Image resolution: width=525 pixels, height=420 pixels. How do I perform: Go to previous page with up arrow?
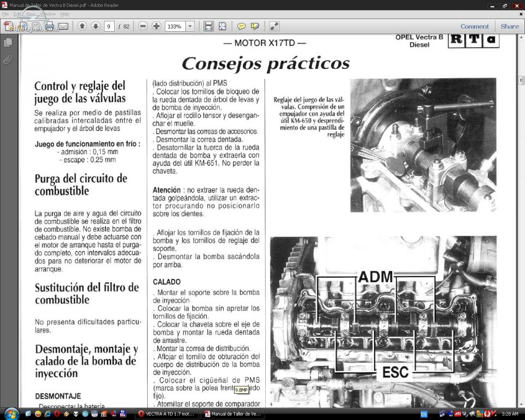(82, 26)
